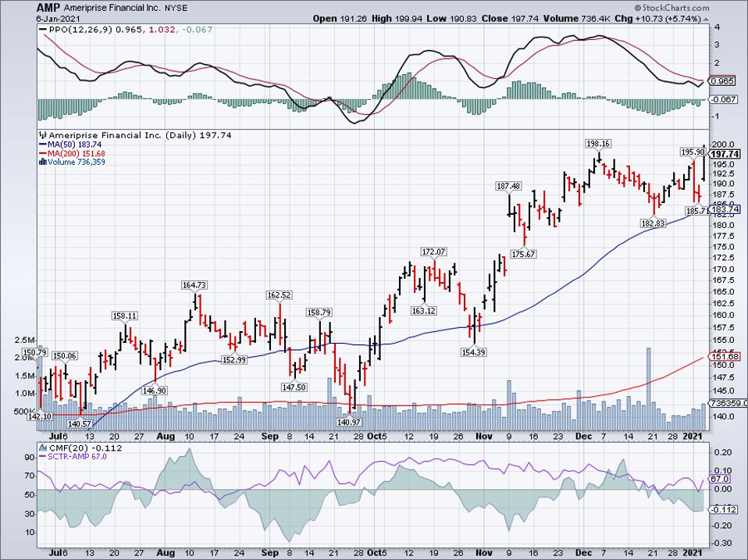This screenshot has width=748, height=560.
Task: Click the MA(50) 183.74 legend text
Action: pos(75,144)
